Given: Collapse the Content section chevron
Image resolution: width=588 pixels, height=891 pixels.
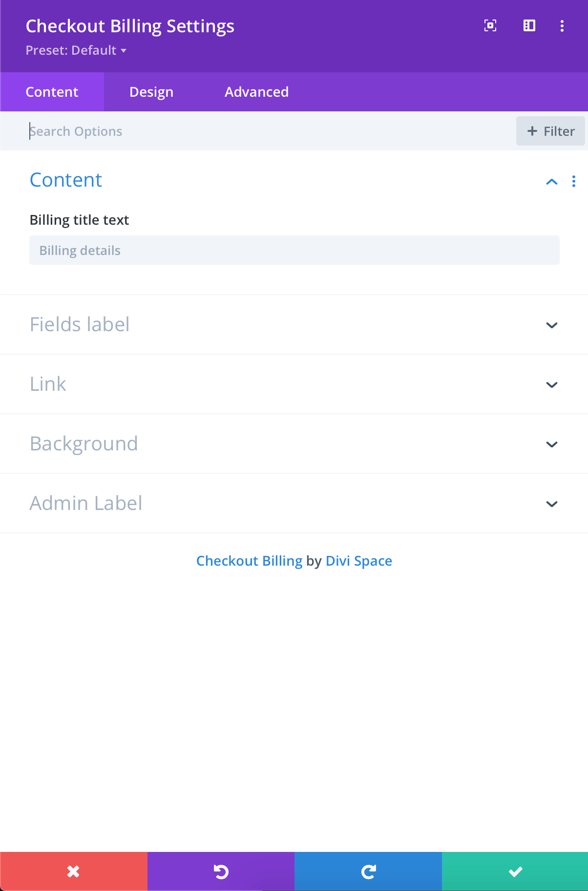Looking at the screenshot, I should tap(552, 182).
